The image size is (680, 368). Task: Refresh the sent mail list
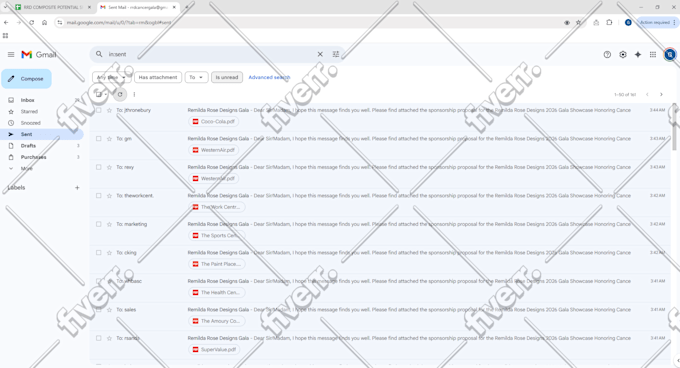click(x=120, y=94)
